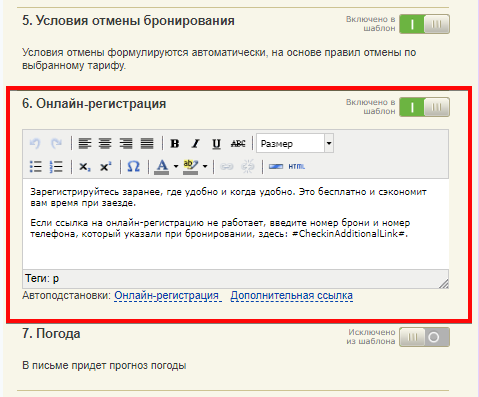
Task: Expand the text color picker arrow
Action: 176,166
